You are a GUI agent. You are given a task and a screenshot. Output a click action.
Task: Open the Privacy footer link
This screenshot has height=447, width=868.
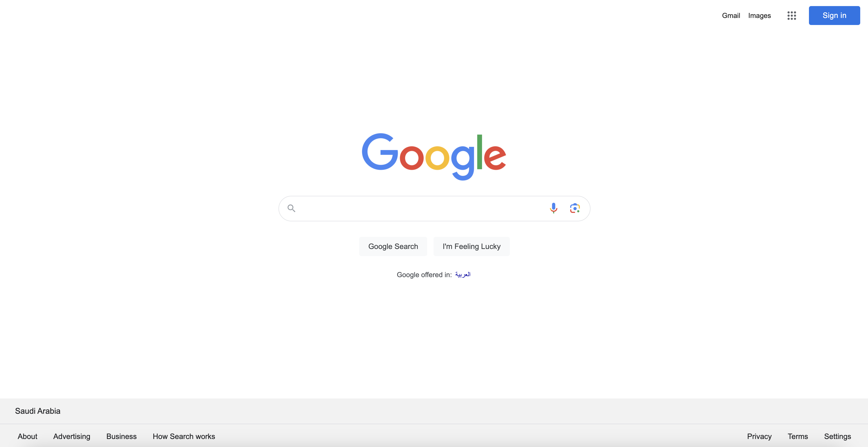tap(759, 436)
